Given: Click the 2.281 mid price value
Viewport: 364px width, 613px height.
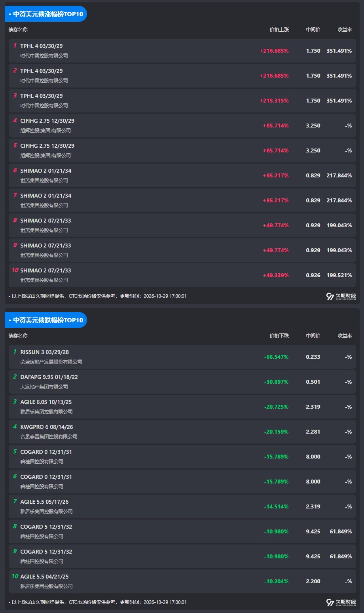Looking at the screenshot, I should coord(313,432).
